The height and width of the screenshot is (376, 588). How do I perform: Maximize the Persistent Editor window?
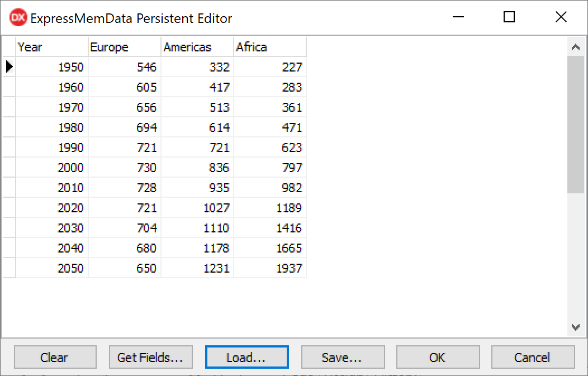509,17
